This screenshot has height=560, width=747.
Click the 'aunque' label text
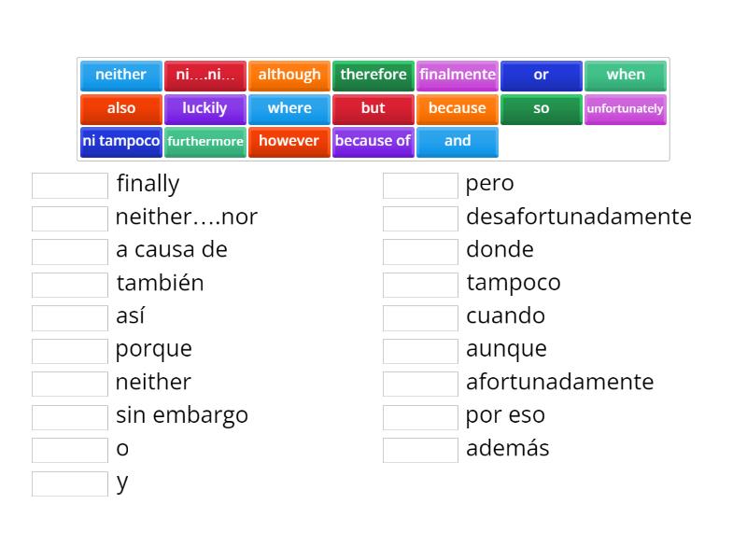(505, 349)
